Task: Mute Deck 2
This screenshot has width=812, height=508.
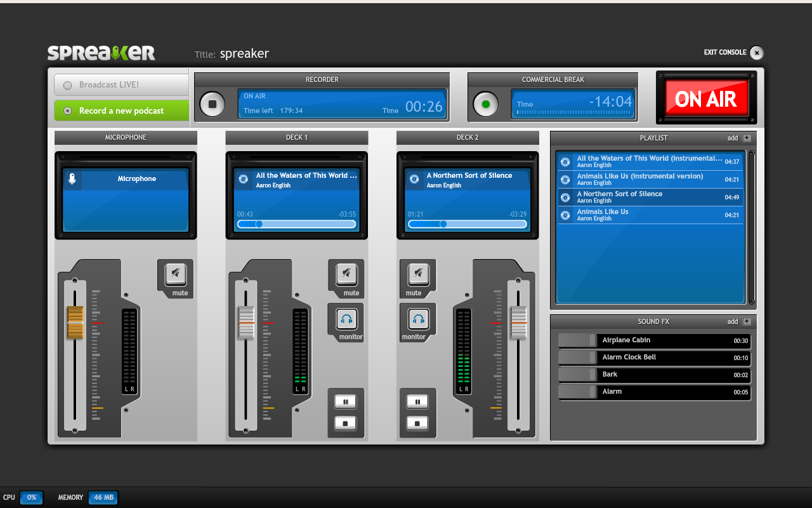Action: tap(417, 274)
